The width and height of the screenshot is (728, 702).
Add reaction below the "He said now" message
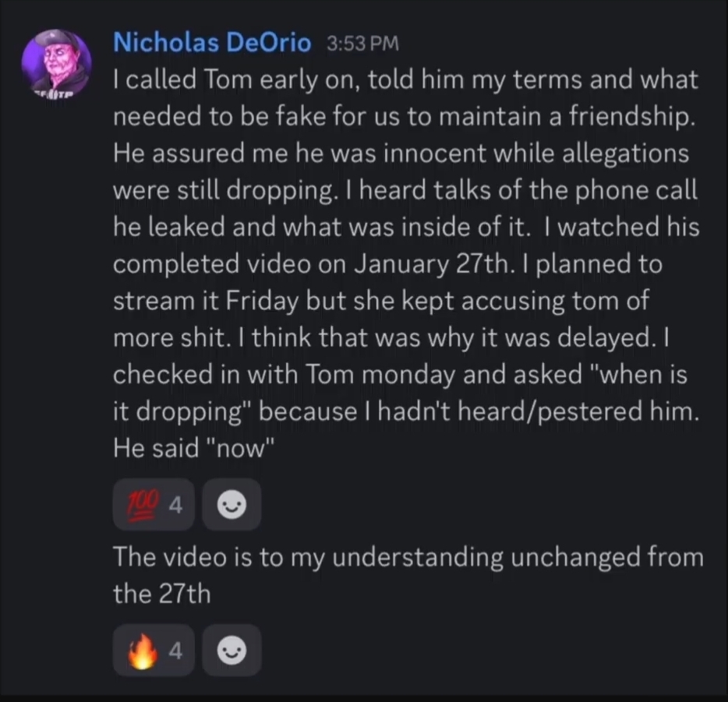click(231, 505)
